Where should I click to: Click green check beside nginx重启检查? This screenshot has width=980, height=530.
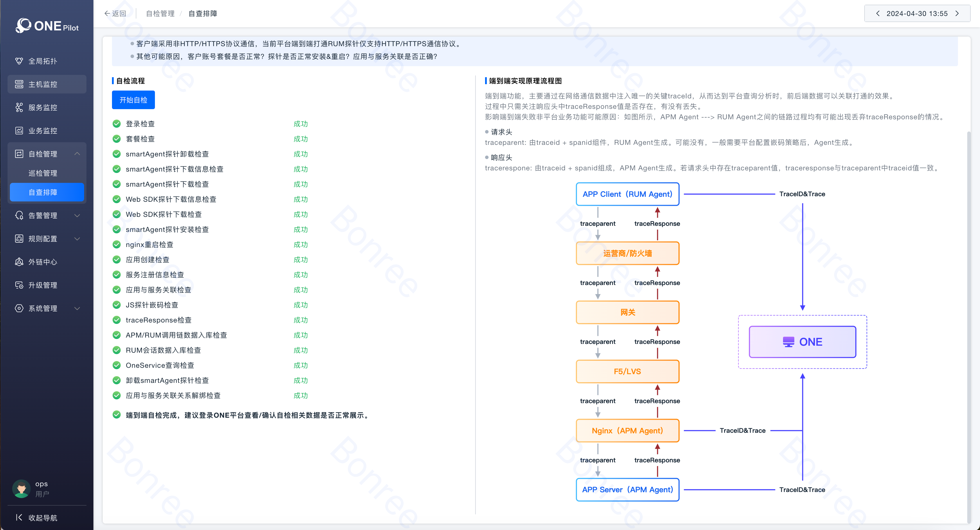tap(117, 244)
